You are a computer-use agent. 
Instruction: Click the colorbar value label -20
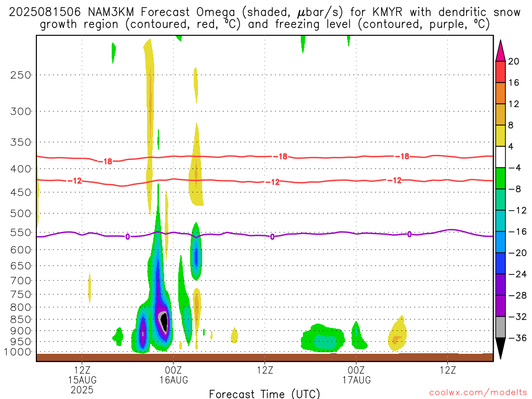coord(517,253)
